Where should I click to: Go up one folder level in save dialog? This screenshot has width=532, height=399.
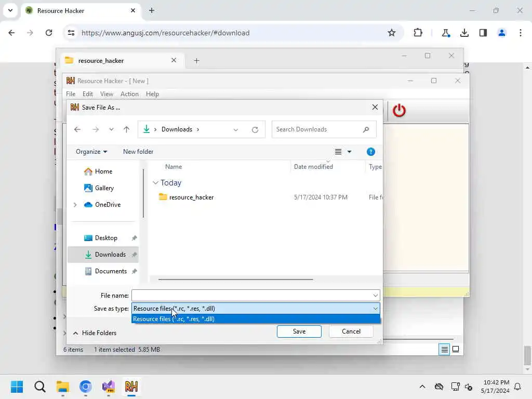point(127,129)
